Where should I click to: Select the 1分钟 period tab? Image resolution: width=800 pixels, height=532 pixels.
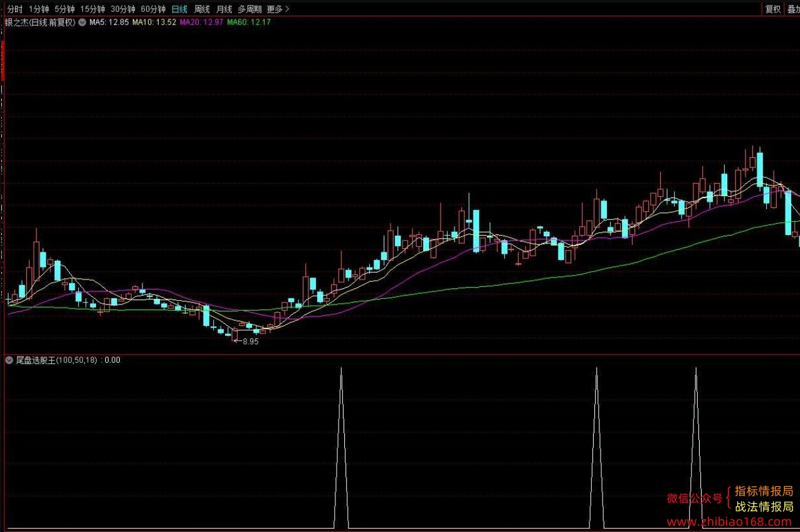pyautogui.click(x=38, y=9)
